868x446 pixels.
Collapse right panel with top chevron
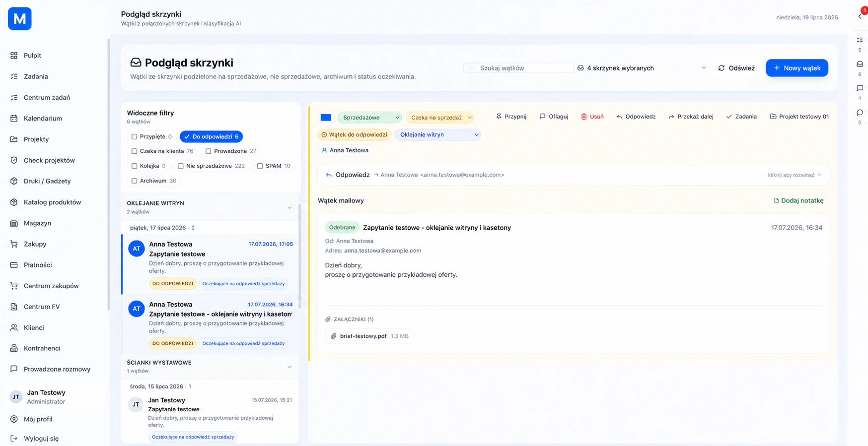860,17
